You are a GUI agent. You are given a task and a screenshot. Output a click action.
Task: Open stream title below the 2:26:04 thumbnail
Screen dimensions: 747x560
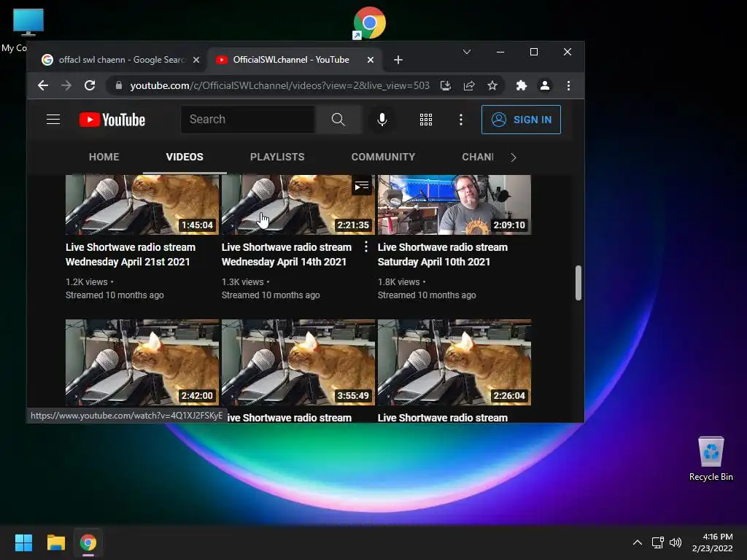point(443,418)
